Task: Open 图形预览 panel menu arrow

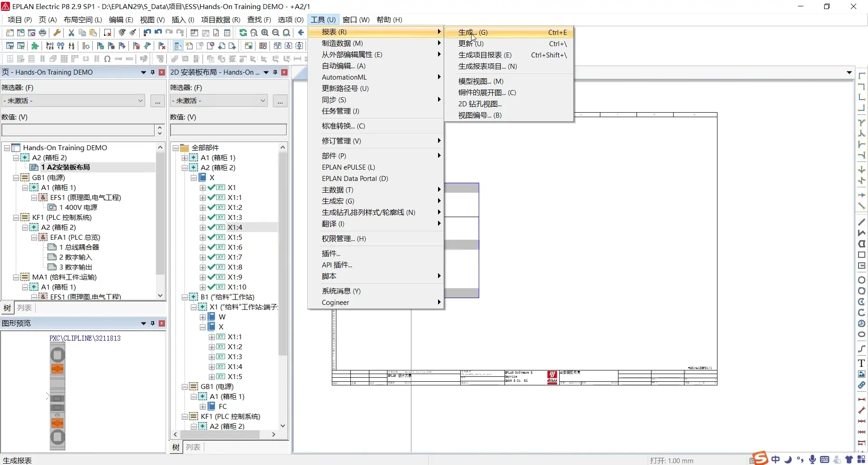Action: tap(143, 323)
